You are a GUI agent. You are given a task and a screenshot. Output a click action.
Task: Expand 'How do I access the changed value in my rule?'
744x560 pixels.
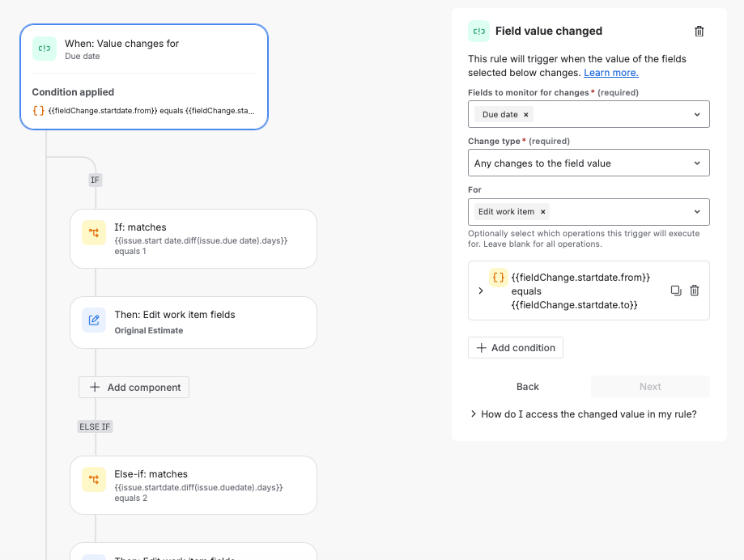point(583,414)
